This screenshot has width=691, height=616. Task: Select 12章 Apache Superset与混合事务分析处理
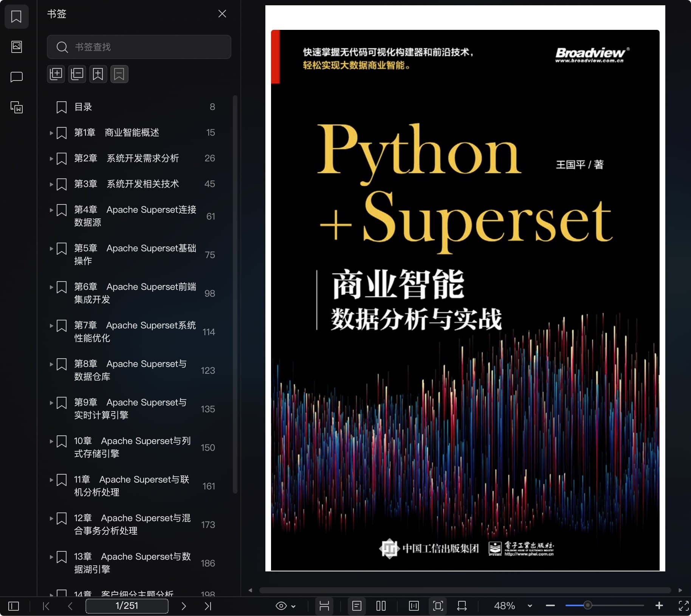[132, 524]
